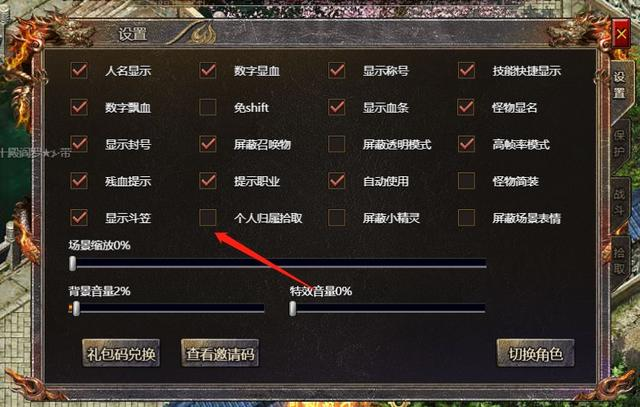Tick the 屏蔽场景表情 checkbox
This screenshot has width=640, height=407.
click(466, 218)
